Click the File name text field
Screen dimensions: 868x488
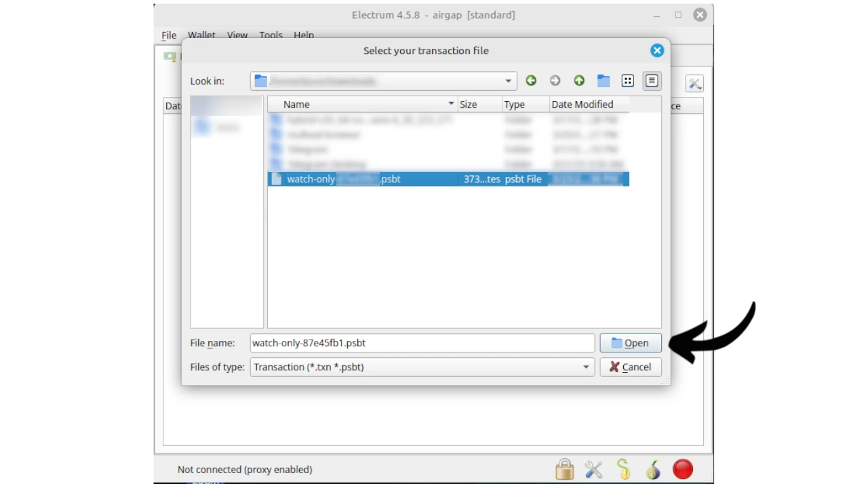(422, 343)
